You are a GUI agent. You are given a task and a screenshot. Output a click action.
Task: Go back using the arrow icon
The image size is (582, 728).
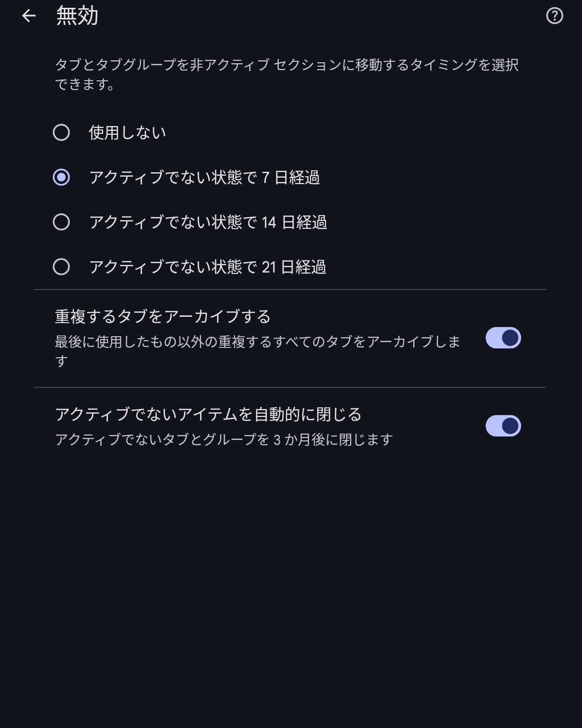pyautogui.click(x=29, y=16)
